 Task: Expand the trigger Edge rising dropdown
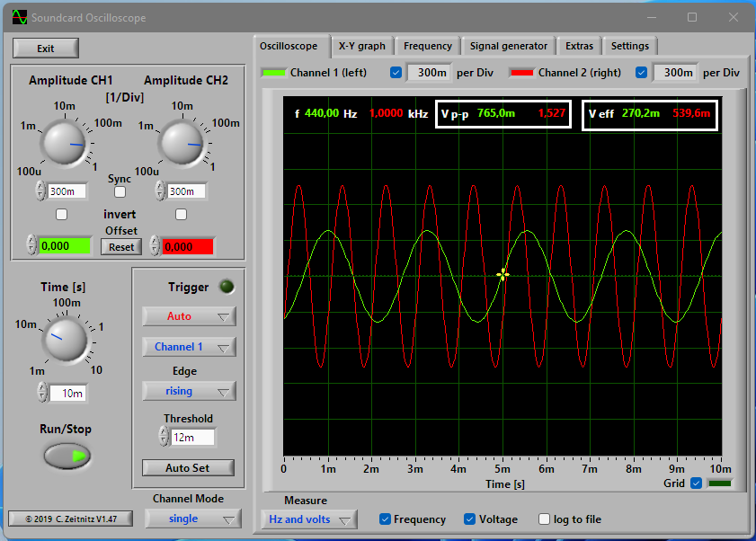click(189, 391)
